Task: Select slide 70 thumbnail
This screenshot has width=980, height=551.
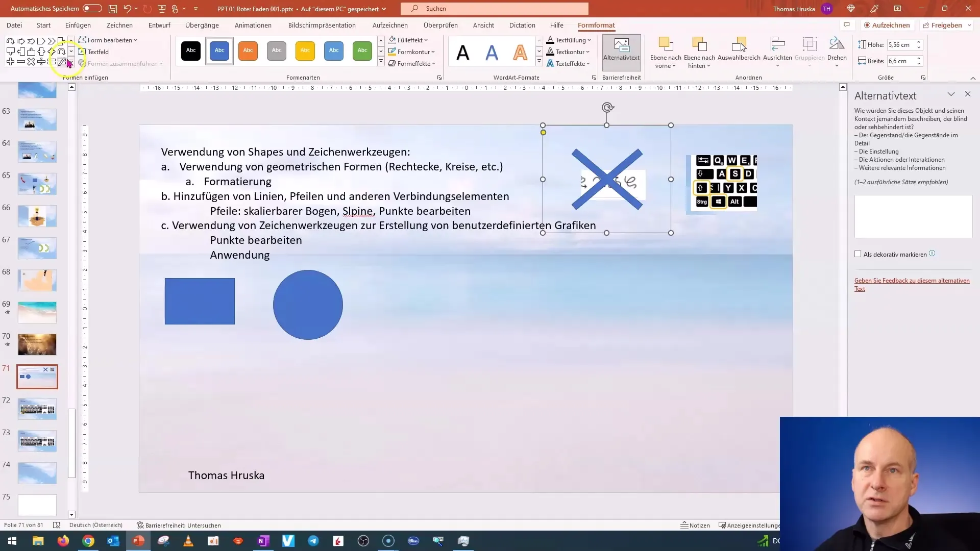Action: point(37,344)
